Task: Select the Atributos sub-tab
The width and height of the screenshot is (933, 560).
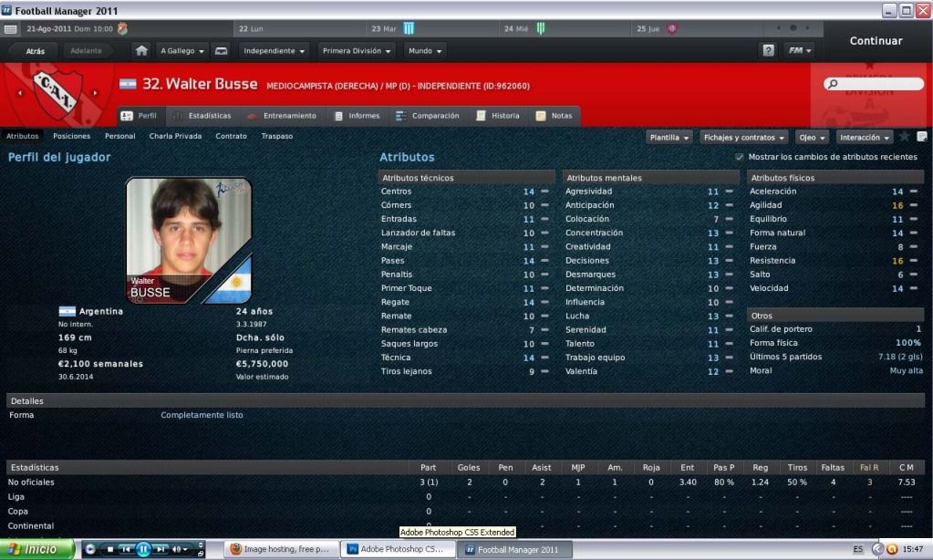Action: coord(23,136)
